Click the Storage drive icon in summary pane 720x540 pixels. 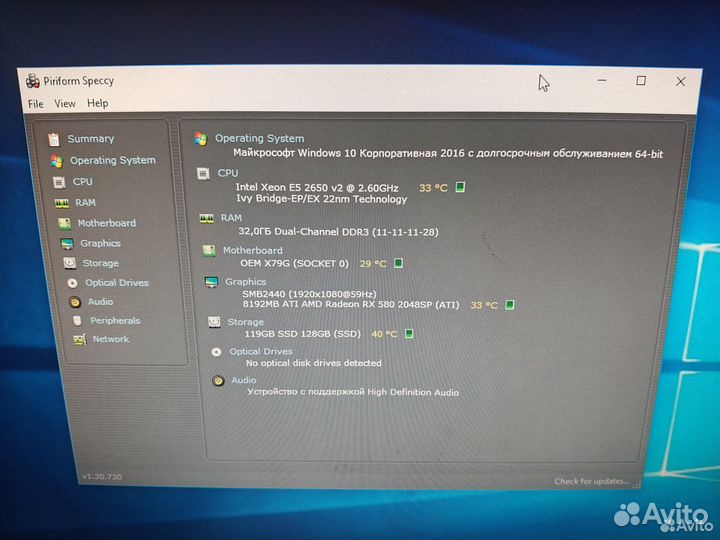click(x=214, y=322)
